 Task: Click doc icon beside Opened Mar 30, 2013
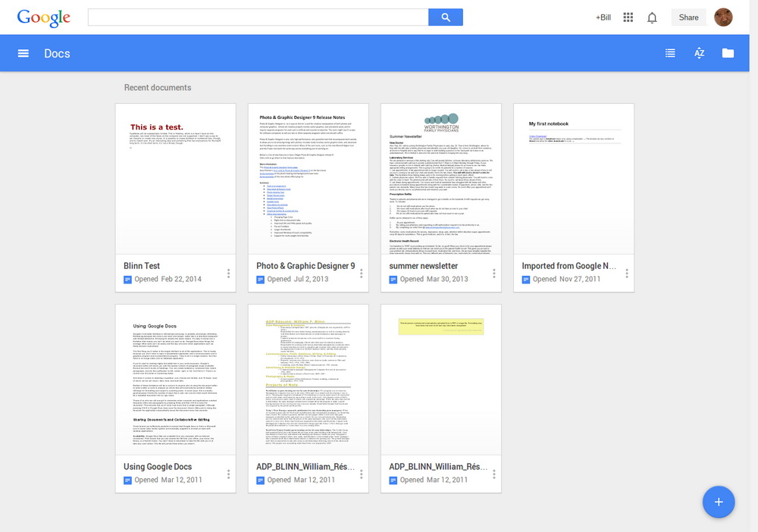[393, 280]
